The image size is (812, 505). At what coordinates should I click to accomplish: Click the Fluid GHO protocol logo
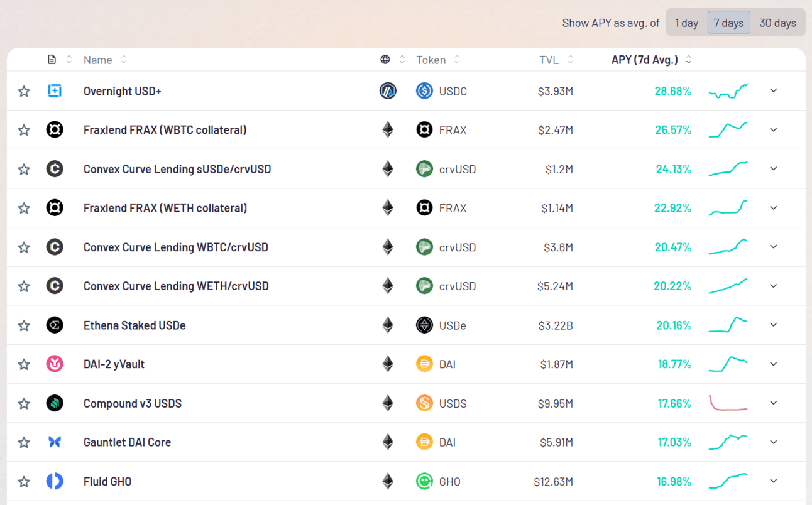[55, 481]
